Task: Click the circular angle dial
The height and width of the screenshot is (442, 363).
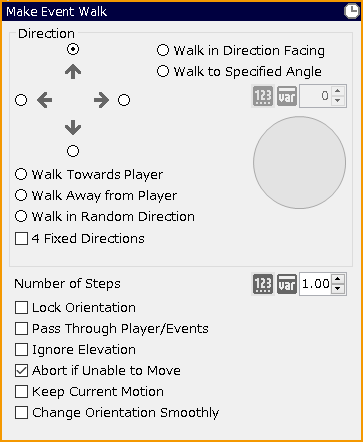Action: pyautogui.click(x=299, y=163)
